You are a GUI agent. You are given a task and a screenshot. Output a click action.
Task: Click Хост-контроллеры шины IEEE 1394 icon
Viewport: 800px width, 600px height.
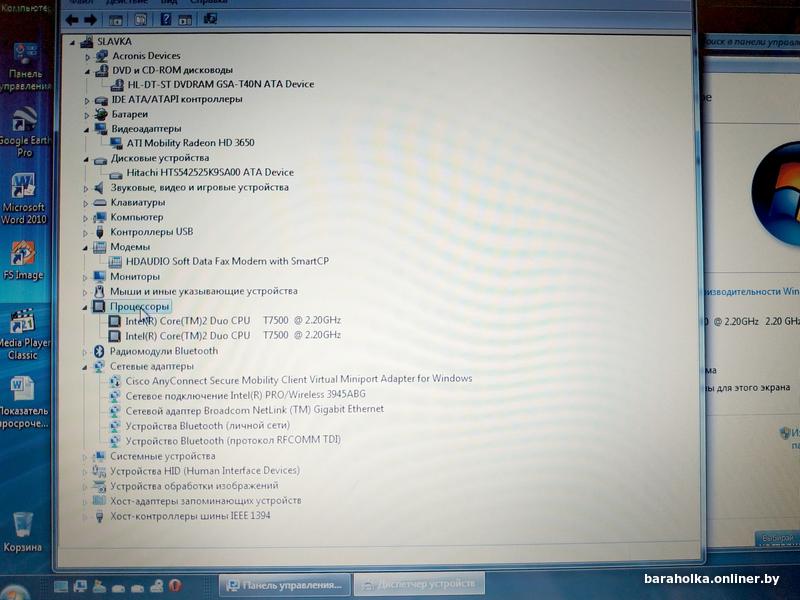pos(99,516)
